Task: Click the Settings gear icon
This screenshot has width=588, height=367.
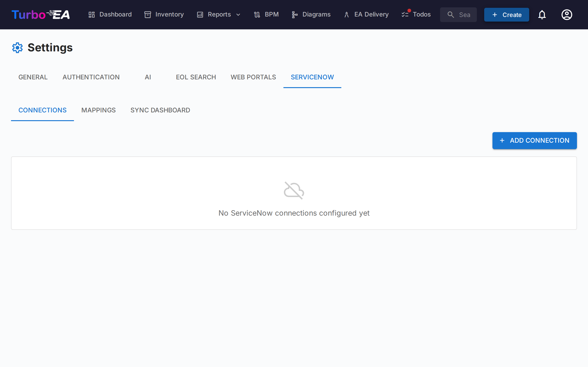Action: pos(17,47)
